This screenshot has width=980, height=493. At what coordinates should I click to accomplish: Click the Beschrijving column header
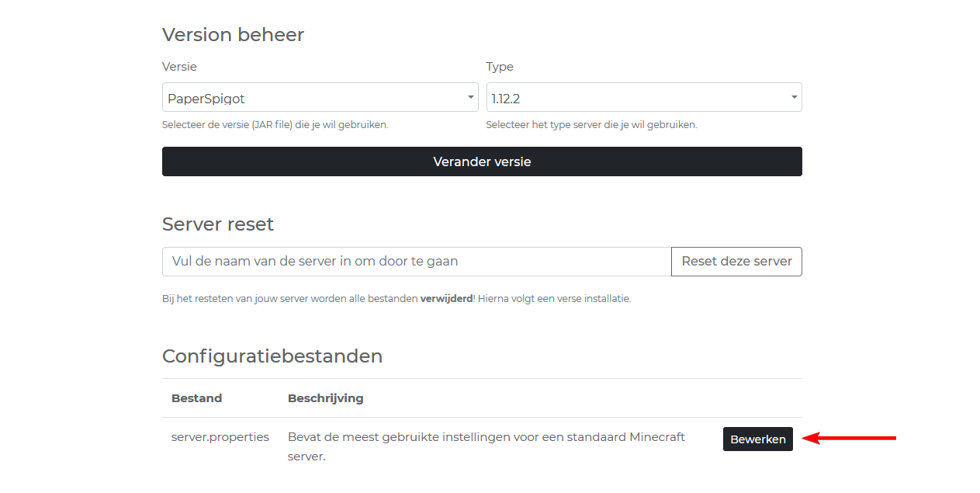325,398
